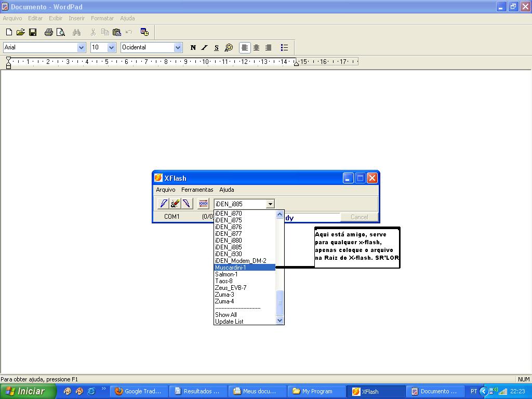This screenshot has height=399, width=532.
Task: Click the device list scrollbar thumb
Action: (x=280, y=303)
